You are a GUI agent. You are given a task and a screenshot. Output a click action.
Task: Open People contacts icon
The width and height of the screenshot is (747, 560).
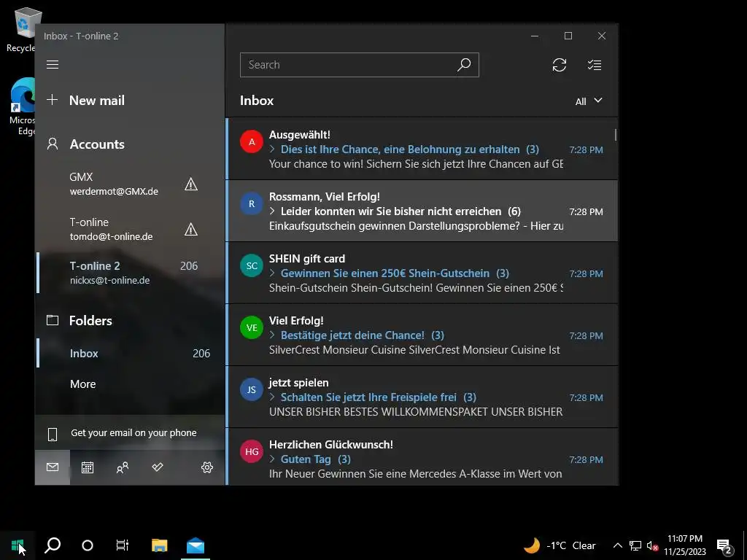click(123, 467)
